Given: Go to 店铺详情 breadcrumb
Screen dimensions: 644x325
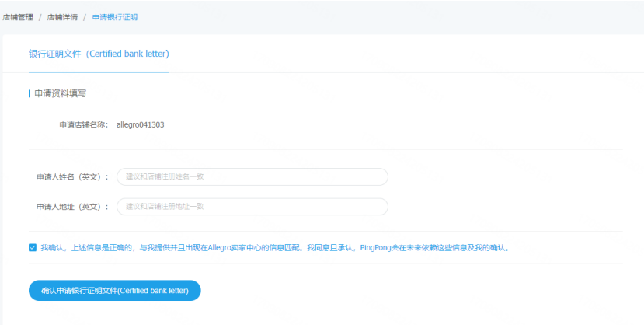Looking at the screenshot, I should (62, 17).
